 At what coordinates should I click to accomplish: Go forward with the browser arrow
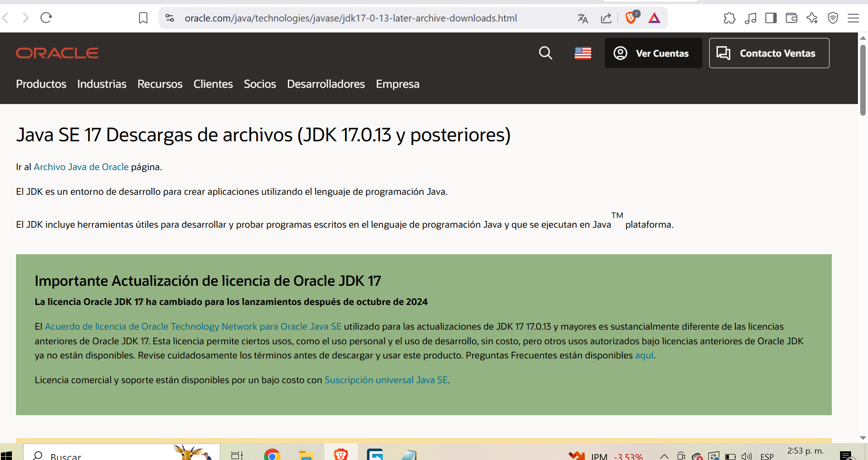pyautogui.click(x=26, y=18)
